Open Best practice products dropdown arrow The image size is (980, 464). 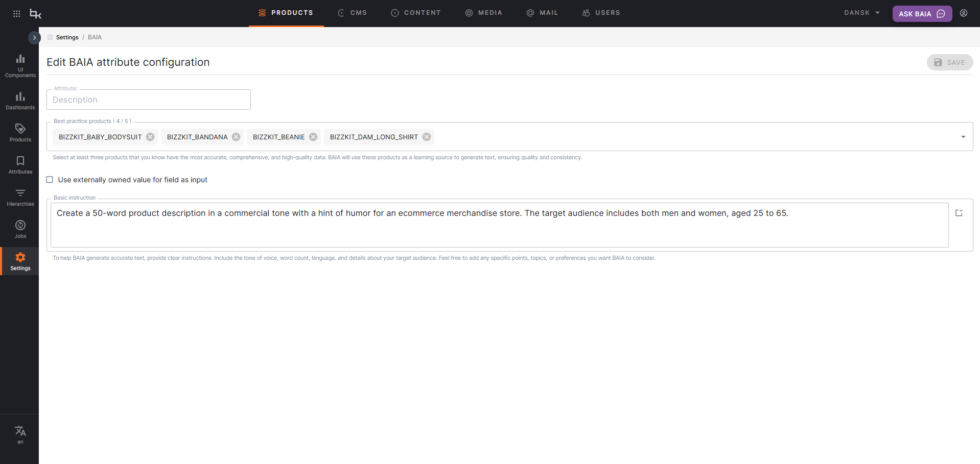coord(963,137)
